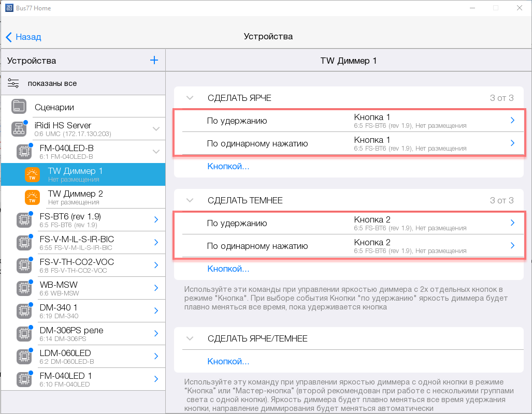Click the FS-BT6 (rev 1.9) chip icon
The image size is (532, 414).
pyautogui.click(x=23, y=220)
